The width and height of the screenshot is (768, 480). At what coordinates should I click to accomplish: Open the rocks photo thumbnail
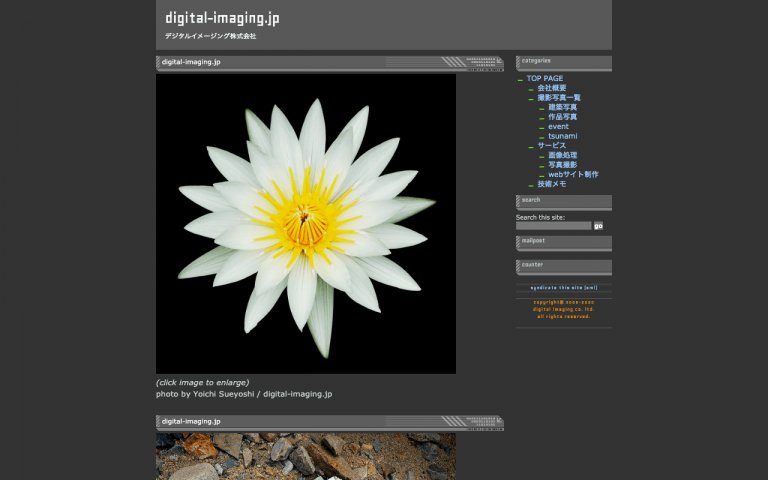(x=306, y=456)
